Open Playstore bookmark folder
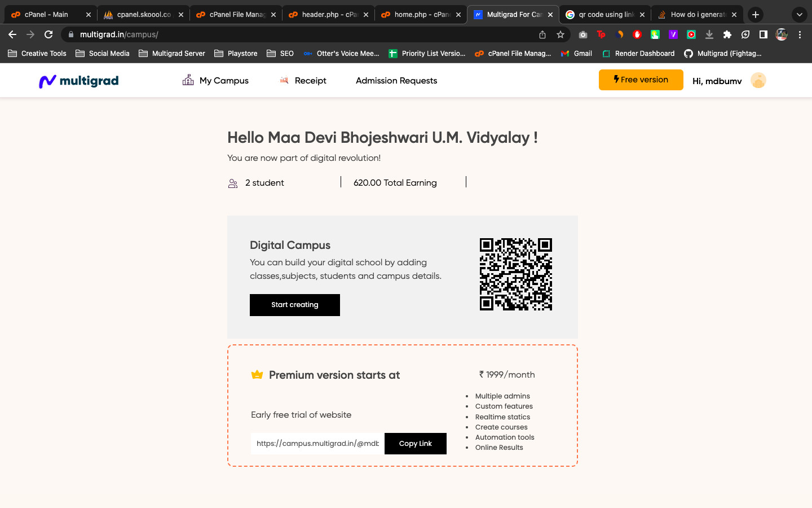The width and height of the screenshot is (812, 508). coord(236,54)
